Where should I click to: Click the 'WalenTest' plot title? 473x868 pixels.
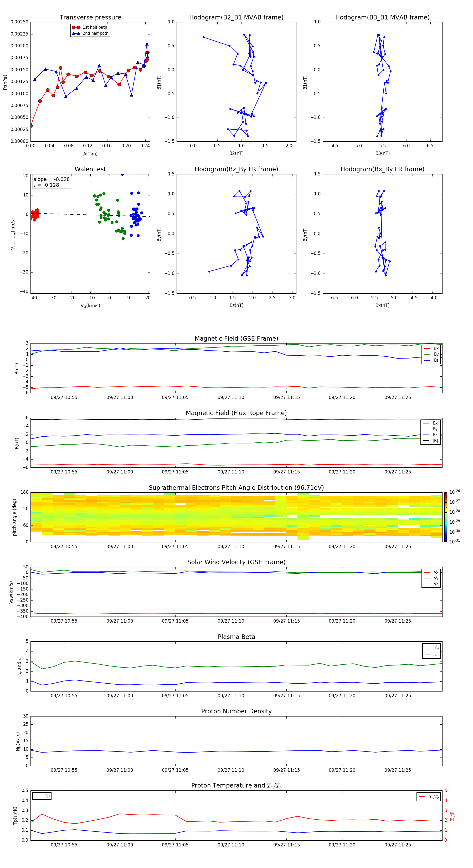point(90,169)
